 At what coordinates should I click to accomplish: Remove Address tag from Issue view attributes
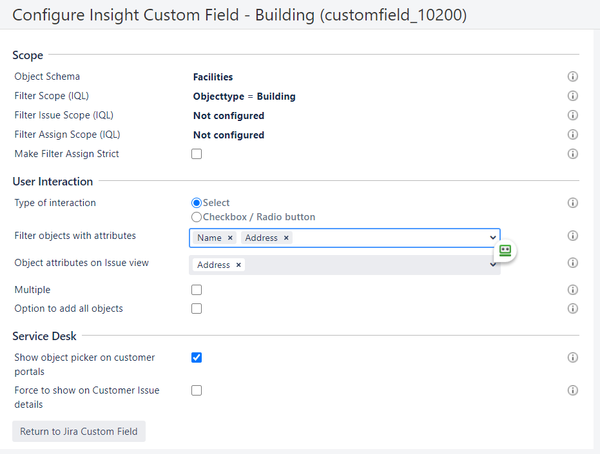239,265
